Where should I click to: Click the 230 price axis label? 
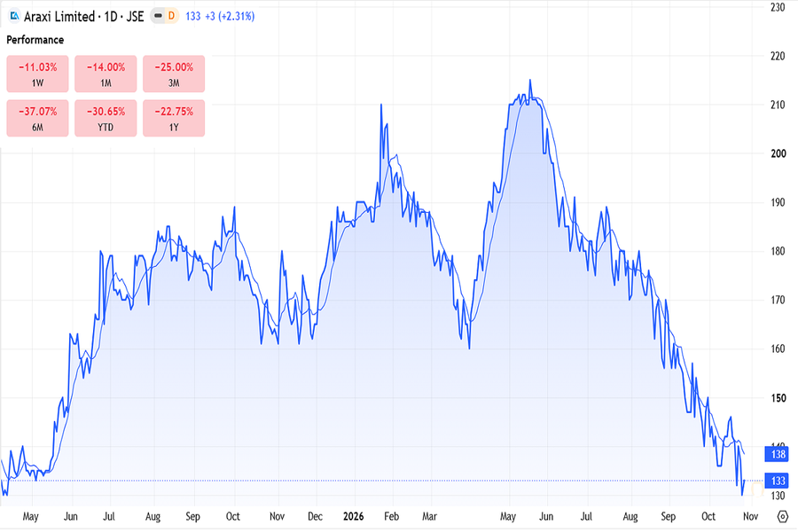coord(778,8)
